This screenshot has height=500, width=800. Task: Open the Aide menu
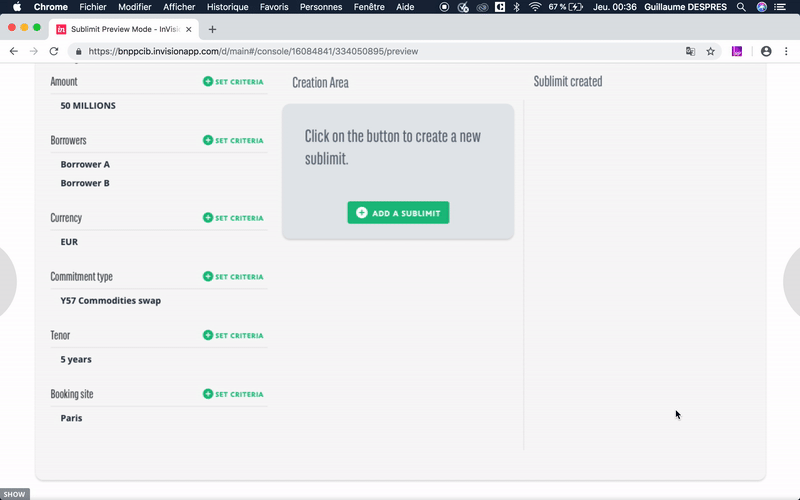point(405,7)
